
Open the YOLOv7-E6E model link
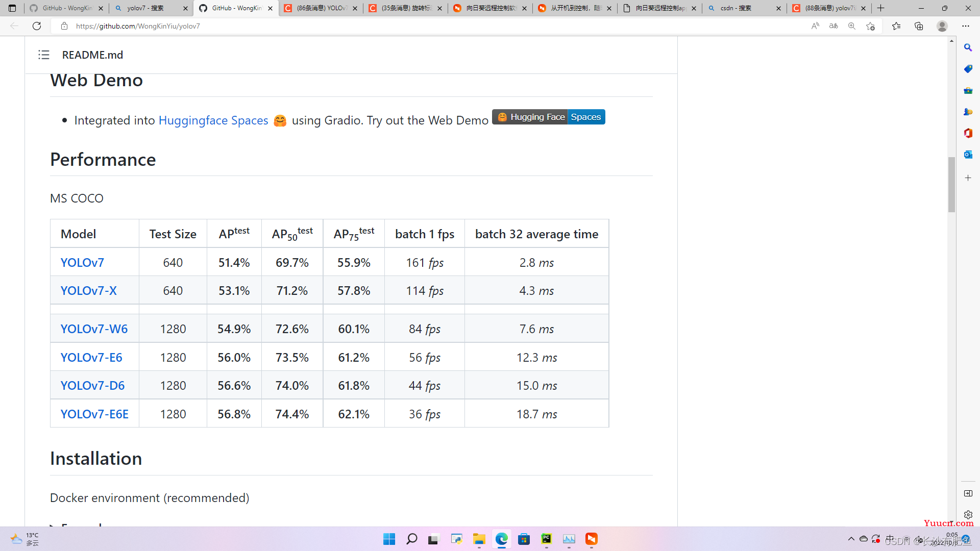click(94, 414)
